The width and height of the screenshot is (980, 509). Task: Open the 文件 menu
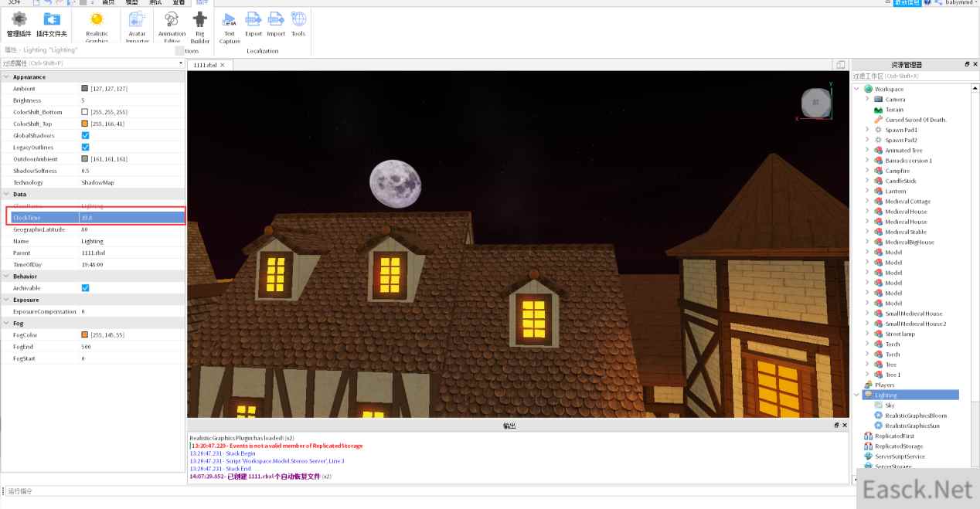pos(14,2)
